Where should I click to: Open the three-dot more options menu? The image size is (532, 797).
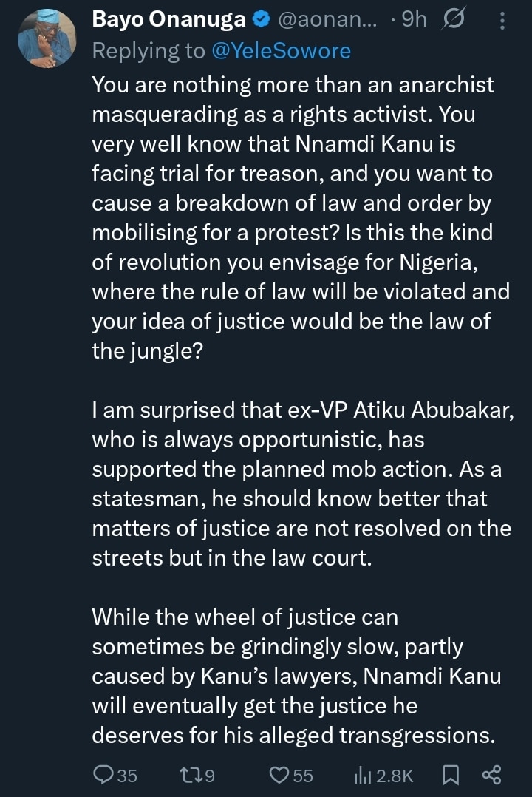[502, 20]
